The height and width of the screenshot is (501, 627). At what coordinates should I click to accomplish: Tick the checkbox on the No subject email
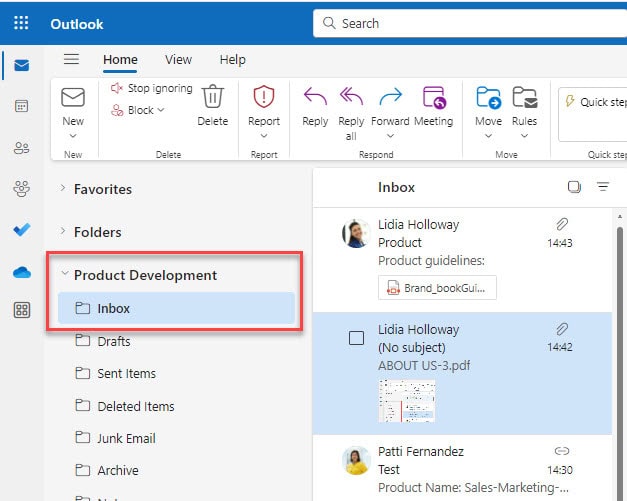coord(356,338)
